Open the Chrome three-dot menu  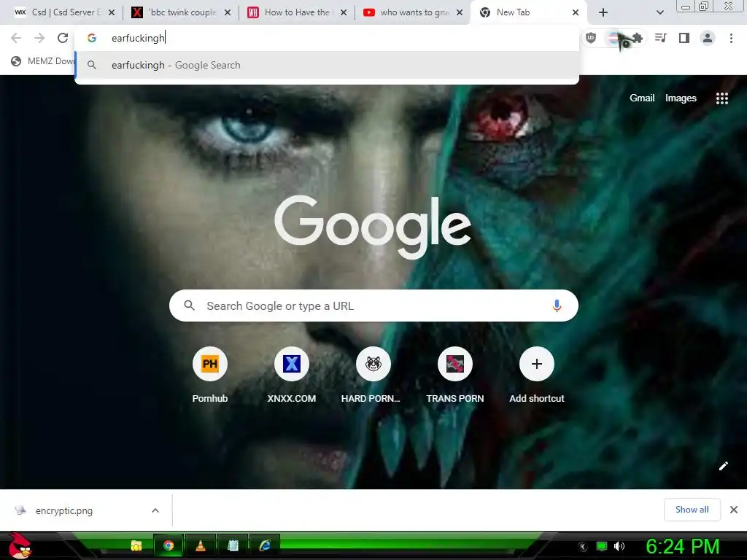click(731, 38)
